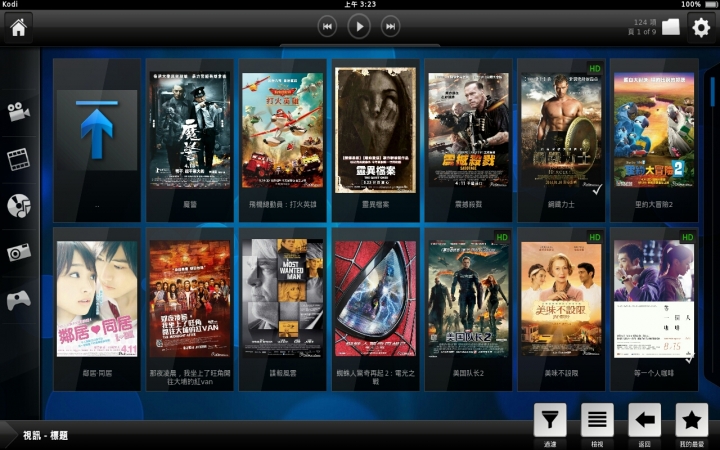Click the 鋼鐵力士 title label
The height and width of the screenshot is (450, 720).
click(x=561, y=204)
